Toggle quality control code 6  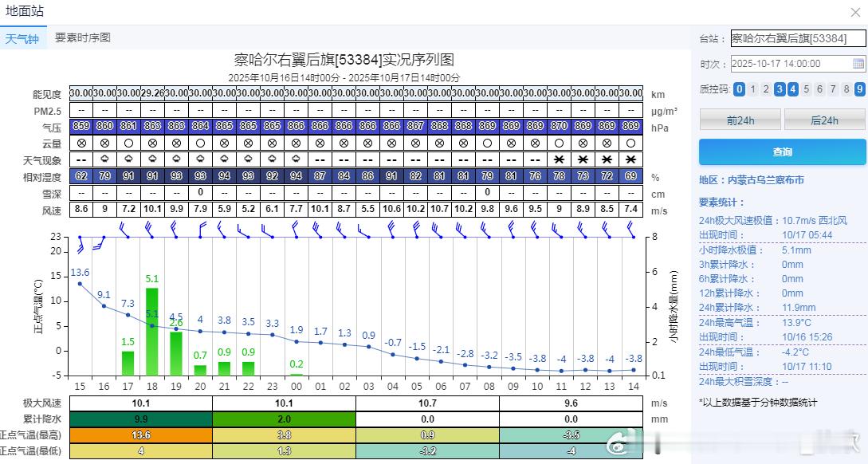(820, 89)
